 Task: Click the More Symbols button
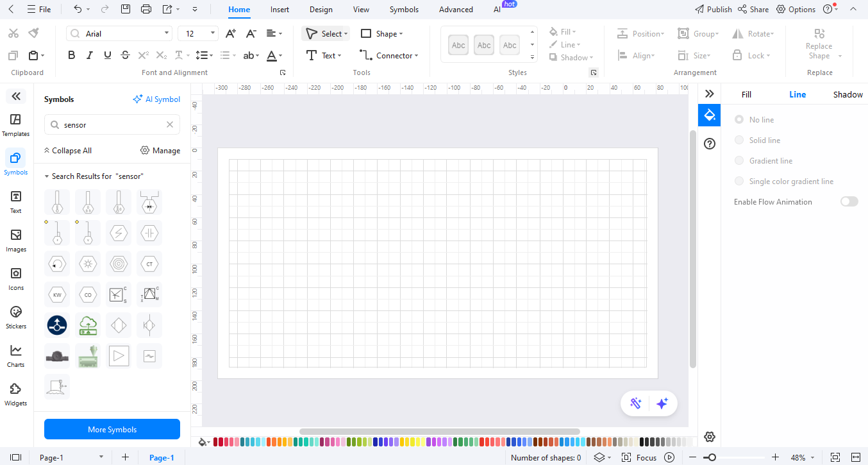pyautogui.click(x=112, y=429)
